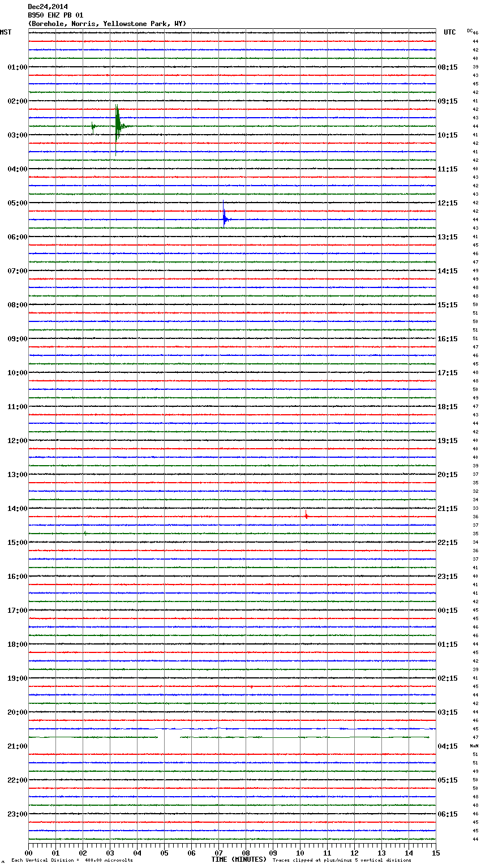
Task: Click the station code "B950 EHZ PB 01"
Action: [55, 15]
